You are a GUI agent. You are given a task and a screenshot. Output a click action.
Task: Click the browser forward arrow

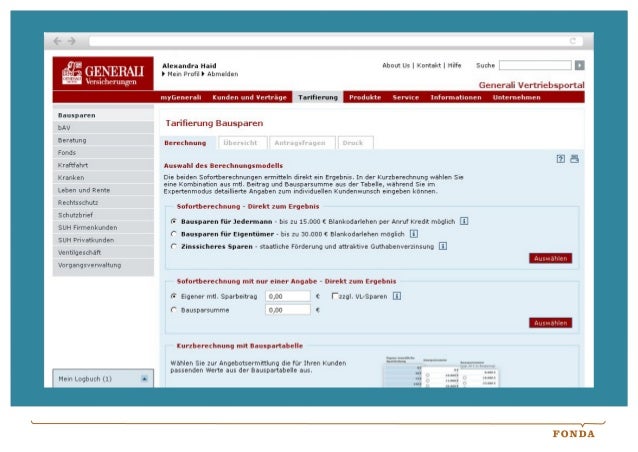72,41
